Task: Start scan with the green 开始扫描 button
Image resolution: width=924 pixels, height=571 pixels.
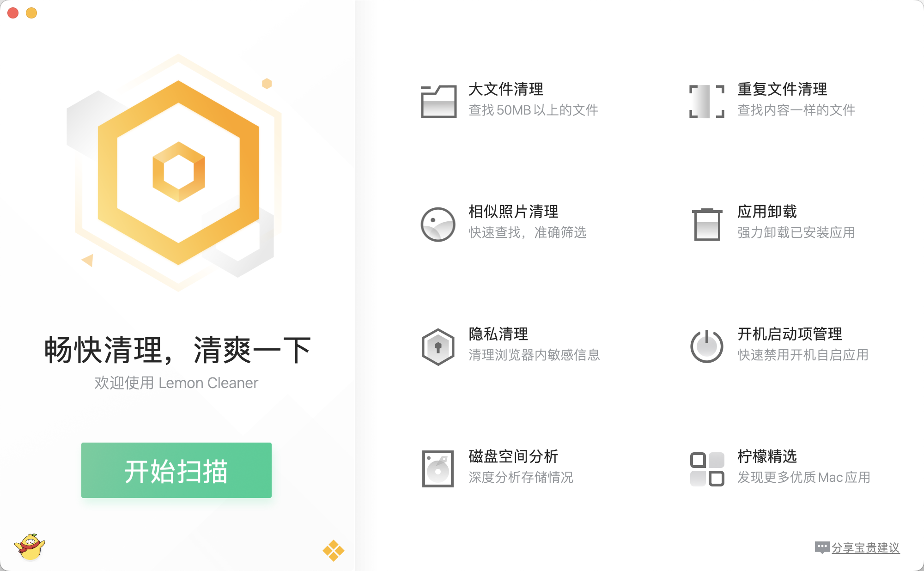Action: [176, 470]
